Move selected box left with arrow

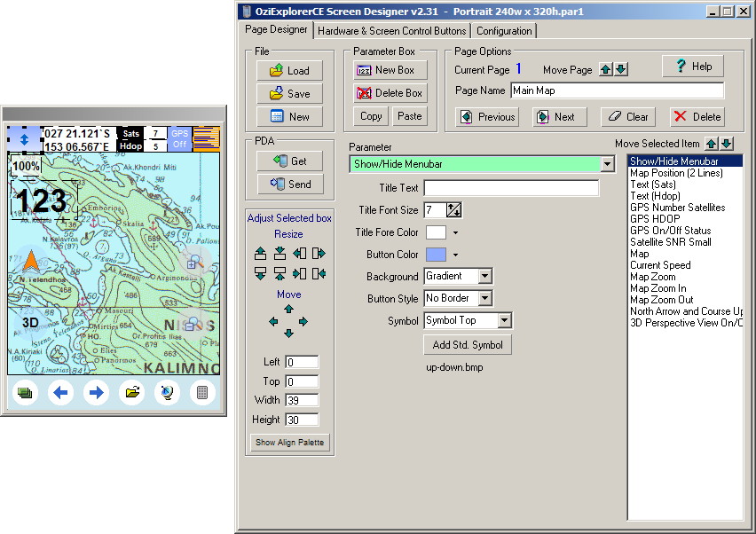(x=273, y=321)
